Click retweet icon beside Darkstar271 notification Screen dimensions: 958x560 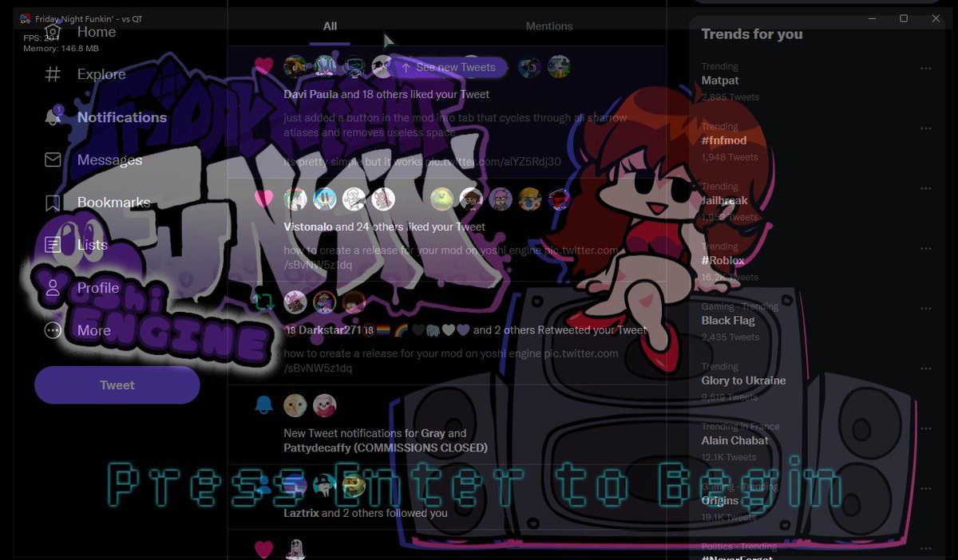(263, 302)
